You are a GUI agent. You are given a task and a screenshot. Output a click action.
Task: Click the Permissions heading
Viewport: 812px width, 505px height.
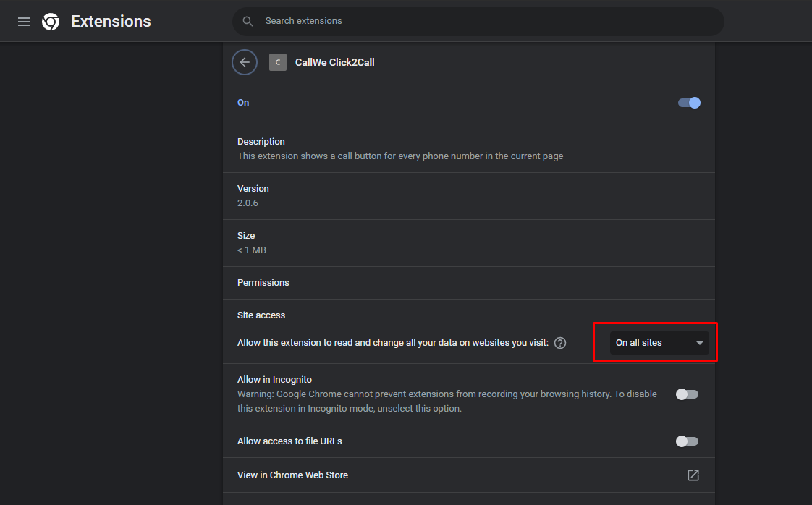pos(263,283)
